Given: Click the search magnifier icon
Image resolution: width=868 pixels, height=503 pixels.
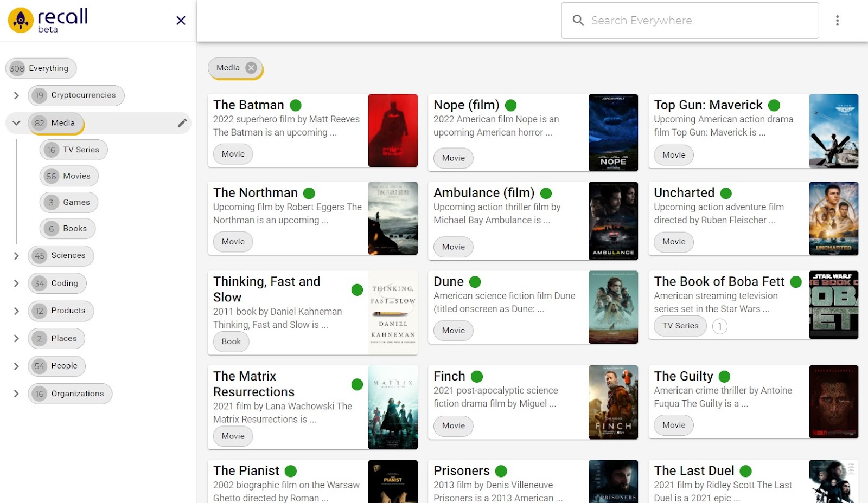Looking at the screenshot, I should [x=578, y=21].
